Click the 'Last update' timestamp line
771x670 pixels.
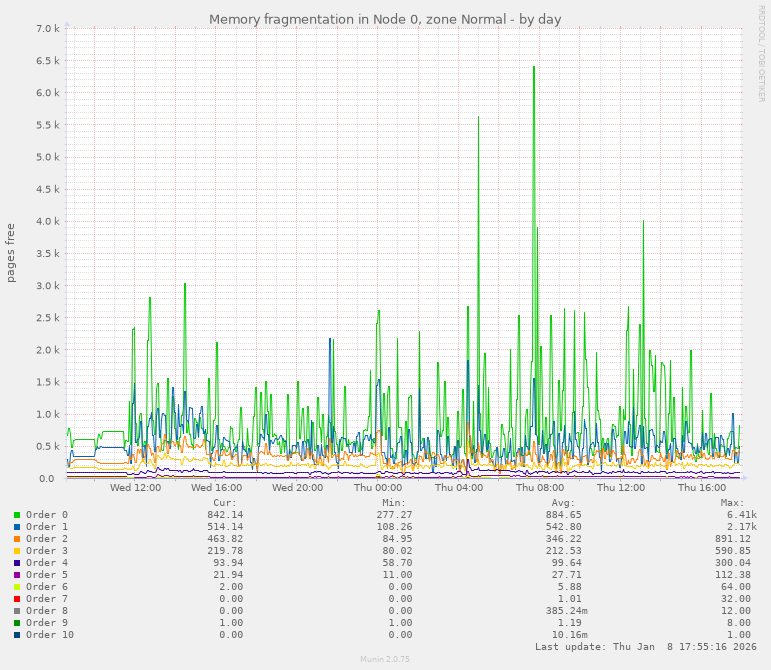click(646, 646)
